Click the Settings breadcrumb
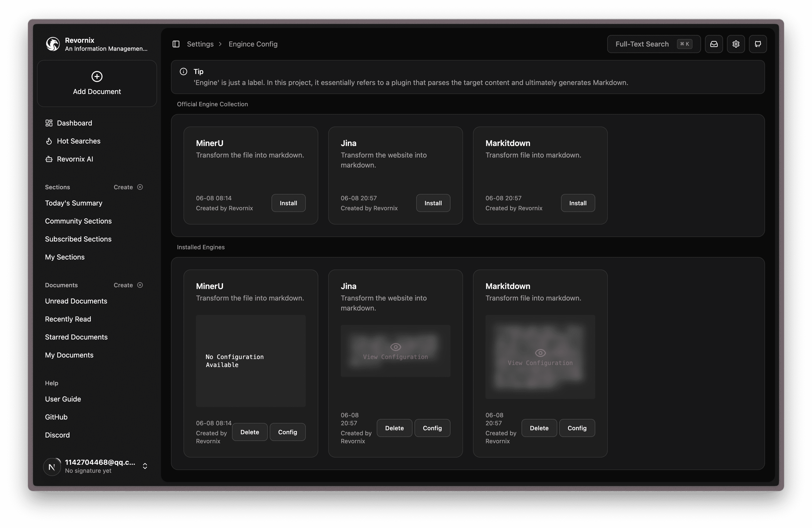Image resolution: width=812 pixels, height=528 pixels. 200,44
